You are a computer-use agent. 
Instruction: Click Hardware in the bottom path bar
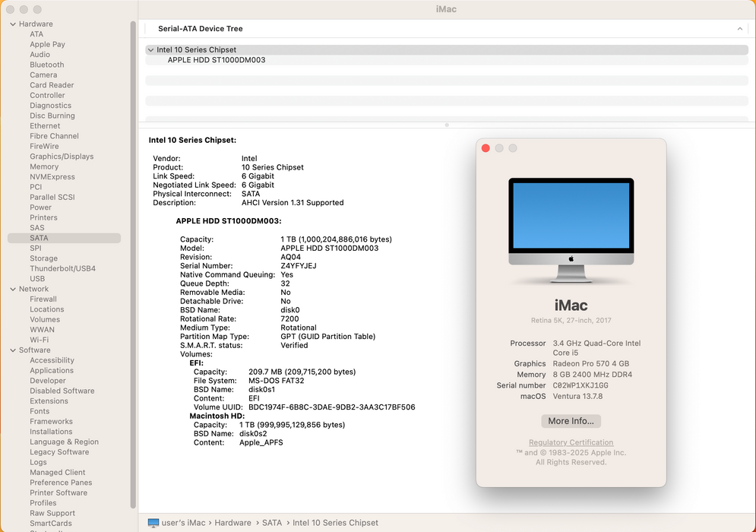[232, 523]
